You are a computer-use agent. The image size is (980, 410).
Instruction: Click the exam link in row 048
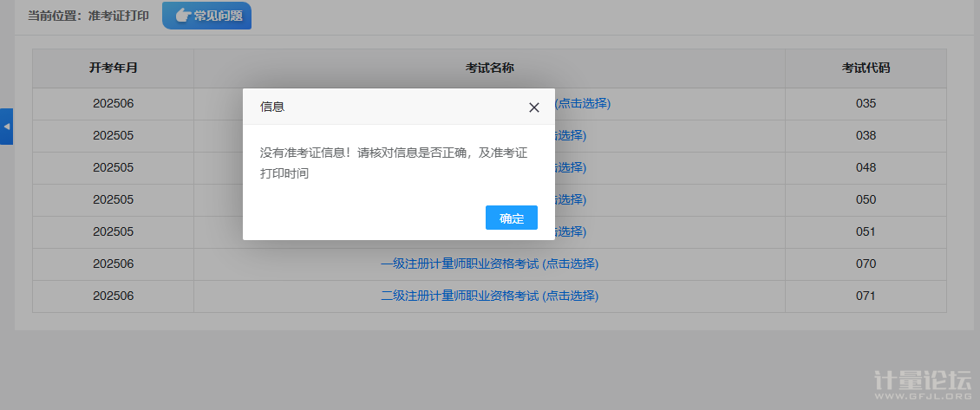point(570,167)
